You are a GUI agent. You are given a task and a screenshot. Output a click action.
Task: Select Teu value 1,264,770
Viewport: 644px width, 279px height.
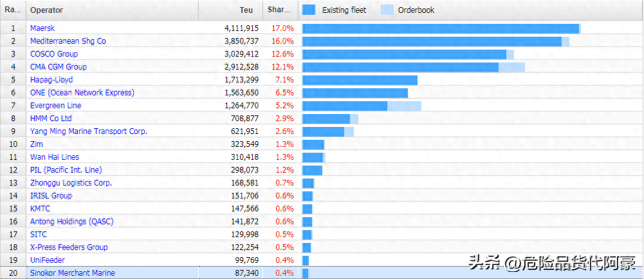241,105
